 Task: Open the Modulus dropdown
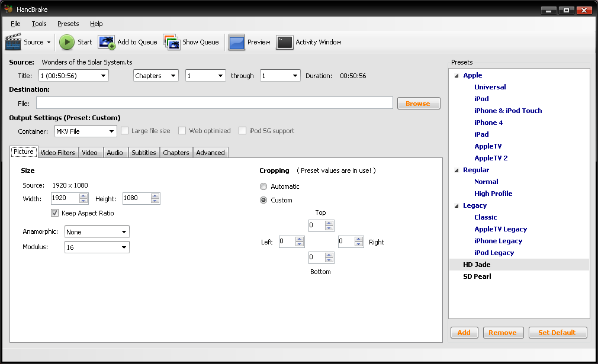pos(97,247)
